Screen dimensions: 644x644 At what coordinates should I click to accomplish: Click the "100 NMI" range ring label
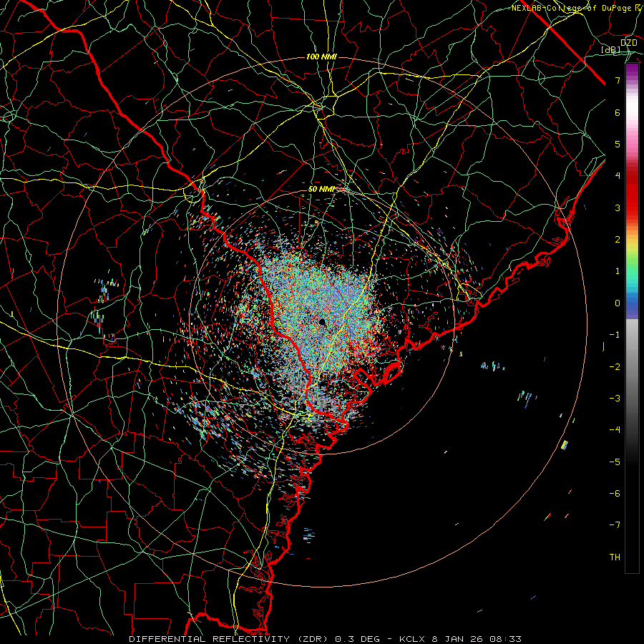(x=321, y=57)
